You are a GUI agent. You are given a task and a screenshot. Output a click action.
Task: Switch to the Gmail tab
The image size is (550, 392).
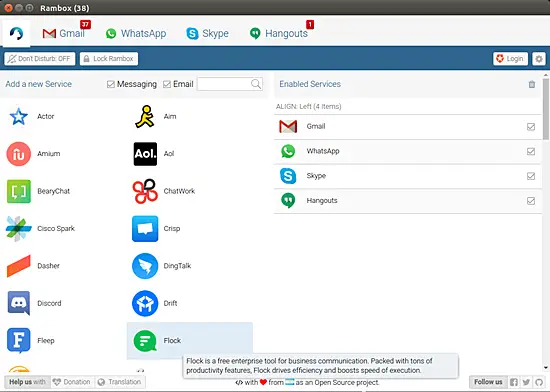(63, 33)
